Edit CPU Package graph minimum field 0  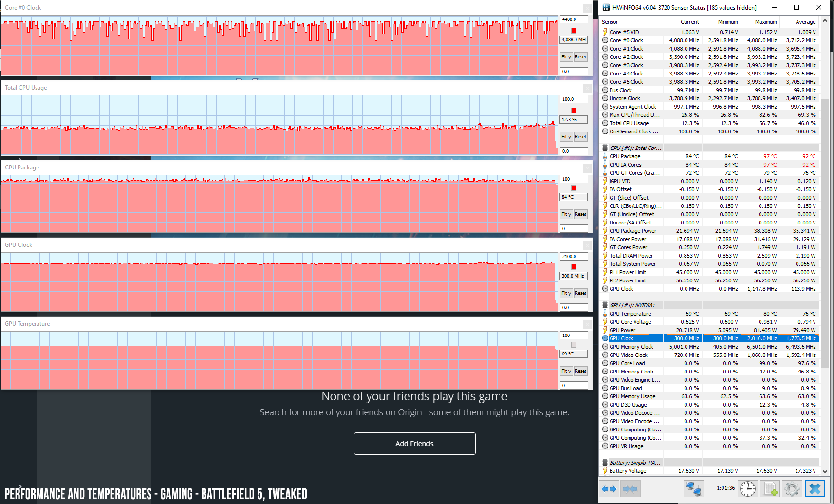point(574,228)
